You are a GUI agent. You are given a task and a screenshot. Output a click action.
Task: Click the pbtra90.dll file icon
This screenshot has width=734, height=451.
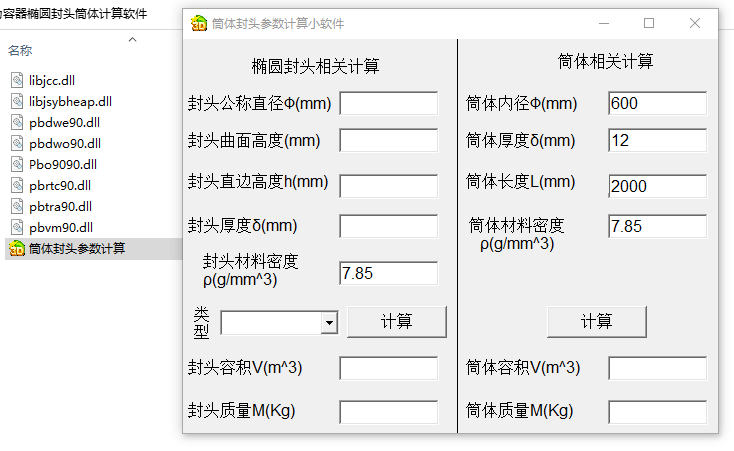click(x=17, y=206)
